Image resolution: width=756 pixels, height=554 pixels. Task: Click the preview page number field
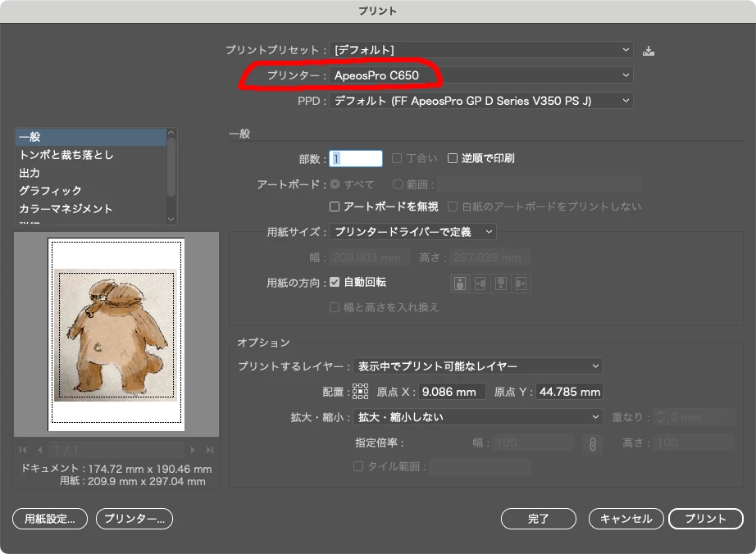click(117, 450)
